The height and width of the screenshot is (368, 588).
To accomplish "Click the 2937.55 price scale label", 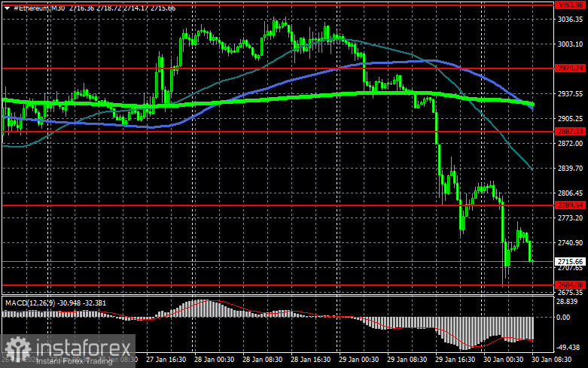I will coord(570,93).
